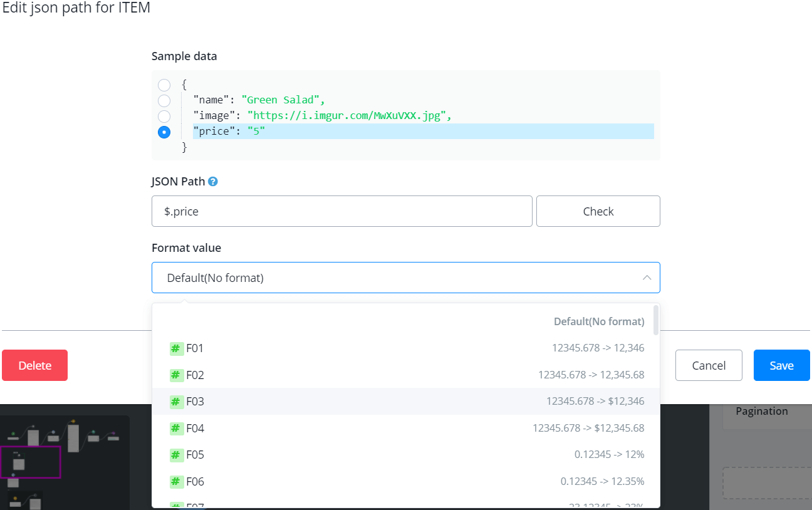Click the blue Save button
The height and width of the screenshot is (510, 812).
point(781,365)
